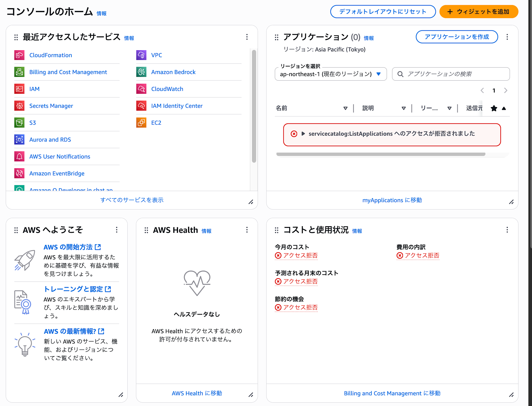532x406 pixels.
Task: Click the CloudWatch icon
Action: click(141, 89)
